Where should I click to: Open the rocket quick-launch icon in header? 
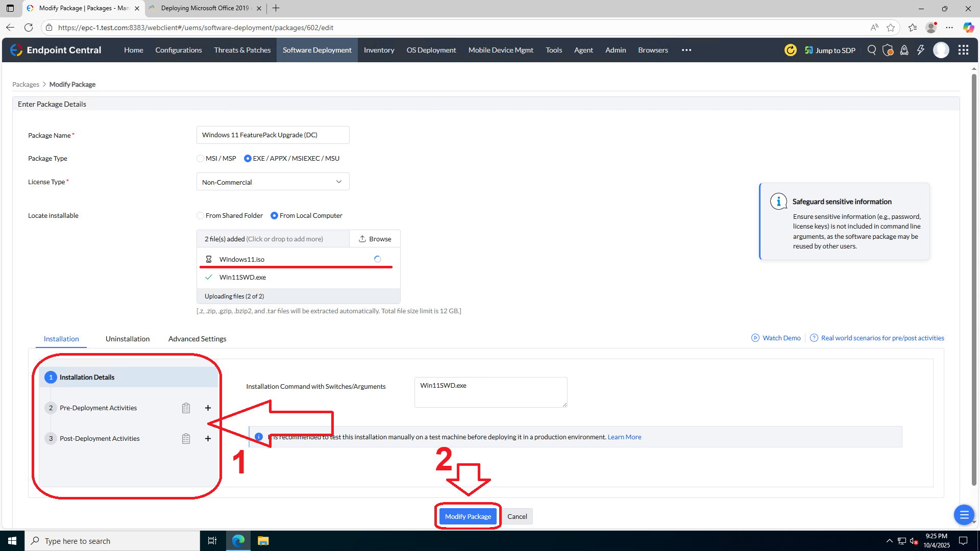tap(904, 50)
